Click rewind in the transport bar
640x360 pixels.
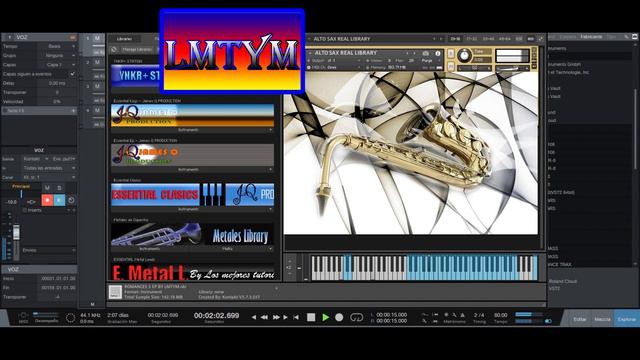[264, 317]
